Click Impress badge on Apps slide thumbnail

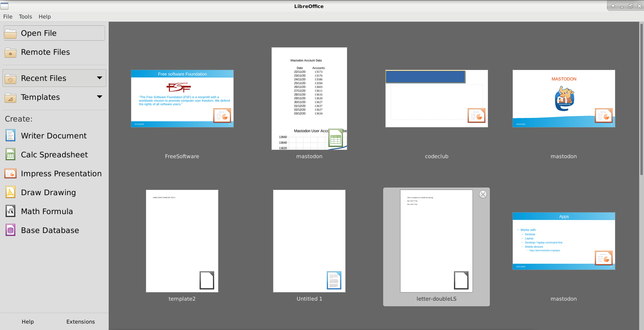coord(604,258)
